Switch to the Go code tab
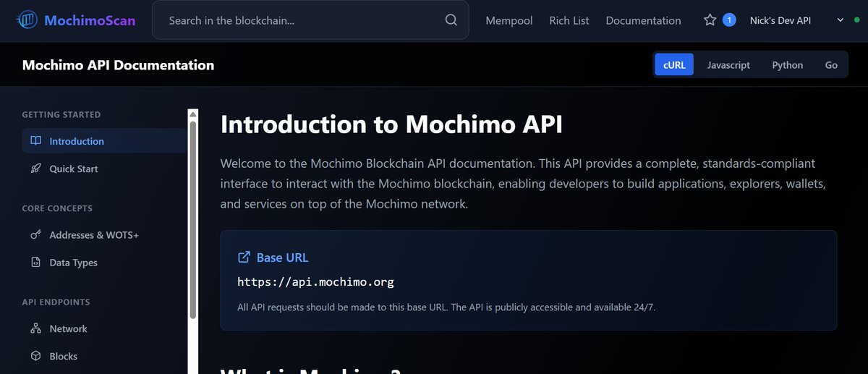 [831, 64]
